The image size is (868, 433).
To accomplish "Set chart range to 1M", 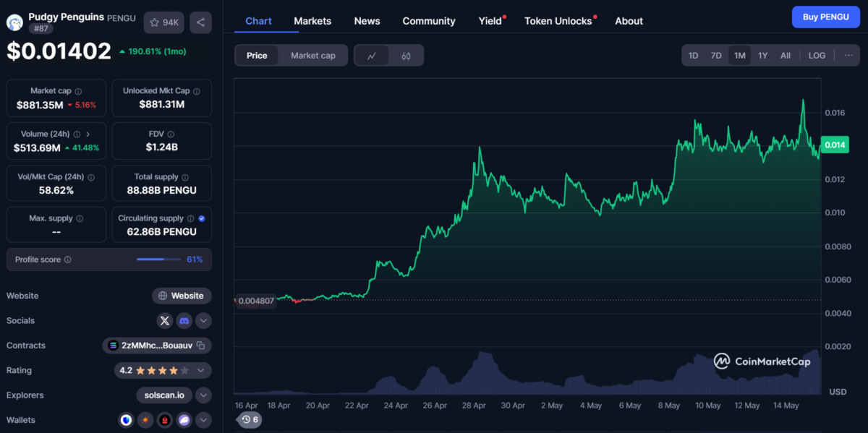I will 739,56.
